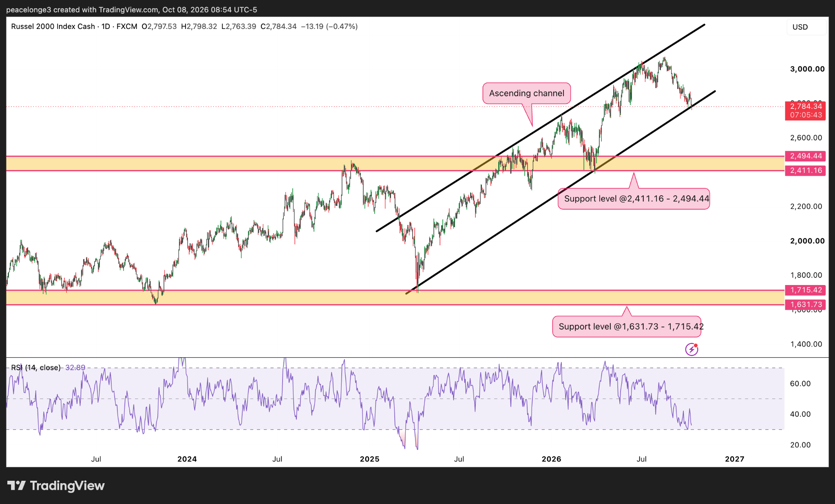Click the high value H2,798.32 in header
The width and height of the screenshot is (835, 504).
click(199, 27)
